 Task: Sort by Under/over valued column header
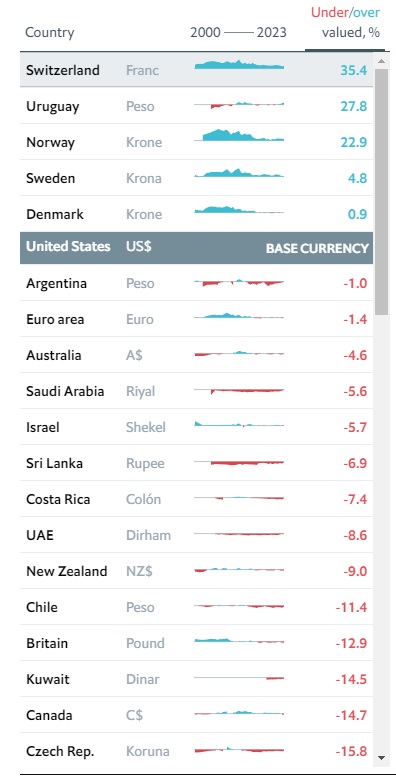pyautogui.click(x=345, y=22)
